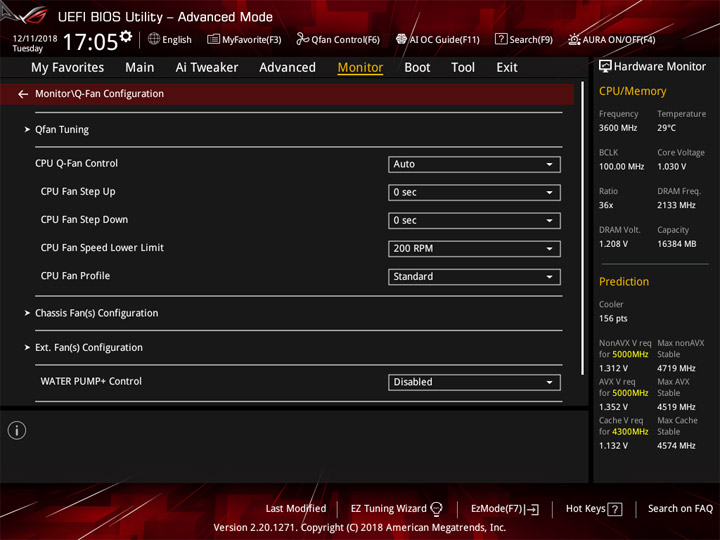Click the CPU Fan Profile label
Image resolution: width=720 pixels, height=540 pixels.
click(x=75, y=276)
